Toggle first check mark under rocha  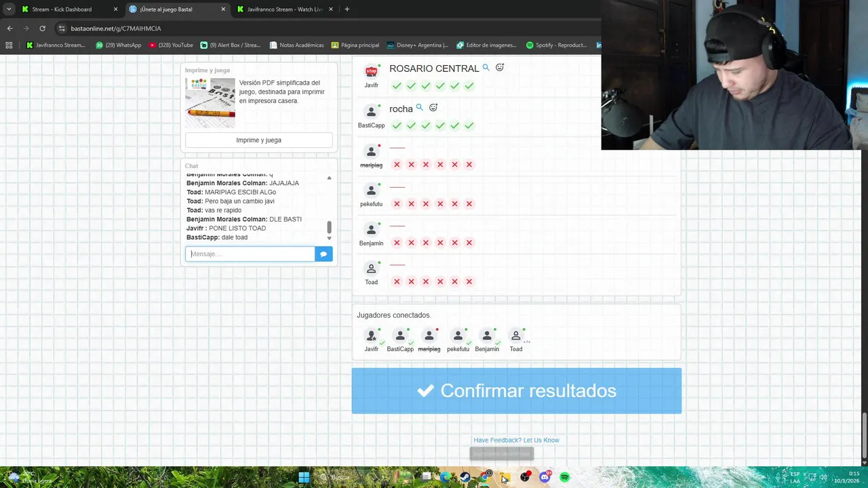click(397, 125)
